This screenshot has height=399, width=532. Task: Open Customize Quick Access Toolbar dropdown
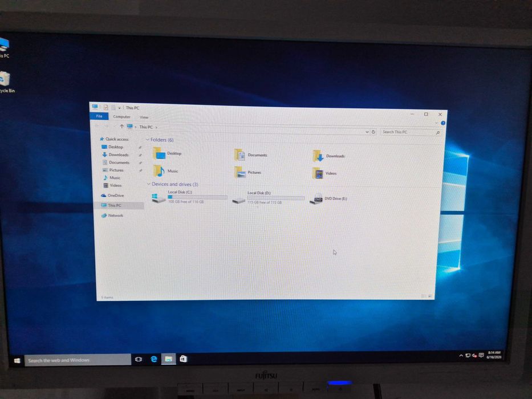click(119, 108)
